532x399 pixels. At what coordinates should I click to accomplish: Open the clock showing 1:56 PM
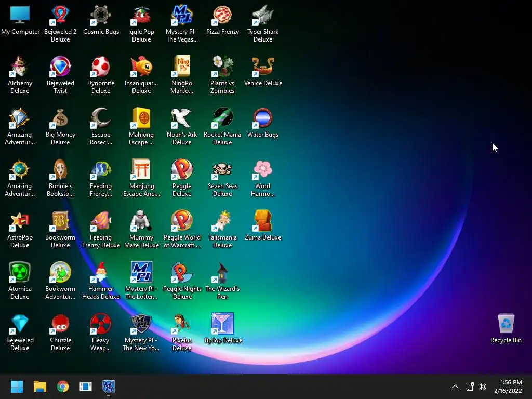pyautogui.click(x=508, y=387)
